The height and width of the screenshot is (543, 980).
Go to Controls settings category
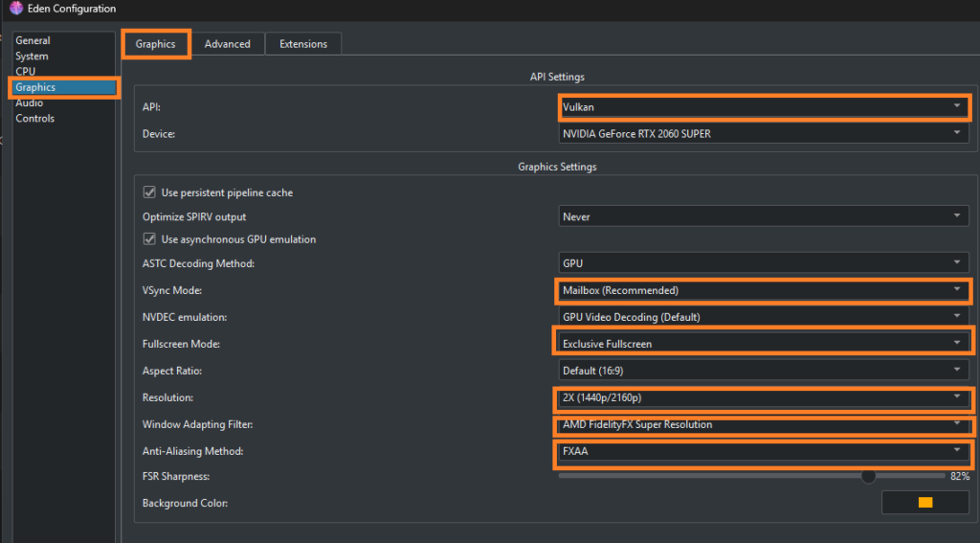click(x=34, y=119)
